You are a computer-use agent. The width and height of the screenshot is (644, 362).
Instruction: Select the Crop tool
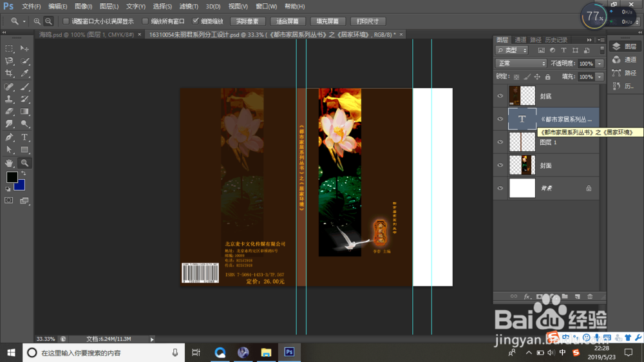[8, 73]
